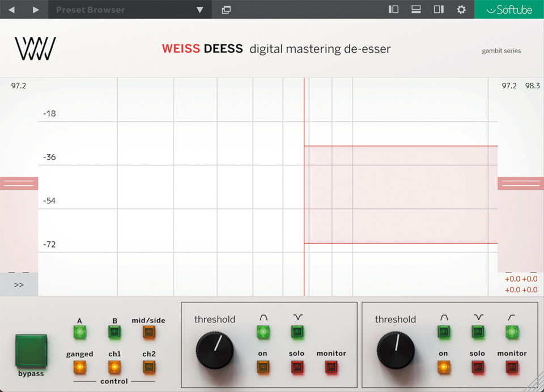Click the left 97.2 input peak value
This screenshot has width=544, height=392.
point(18,86)
